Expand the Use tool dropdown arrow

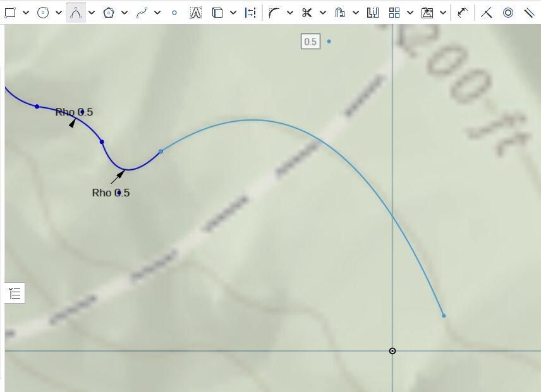point(233,13)
